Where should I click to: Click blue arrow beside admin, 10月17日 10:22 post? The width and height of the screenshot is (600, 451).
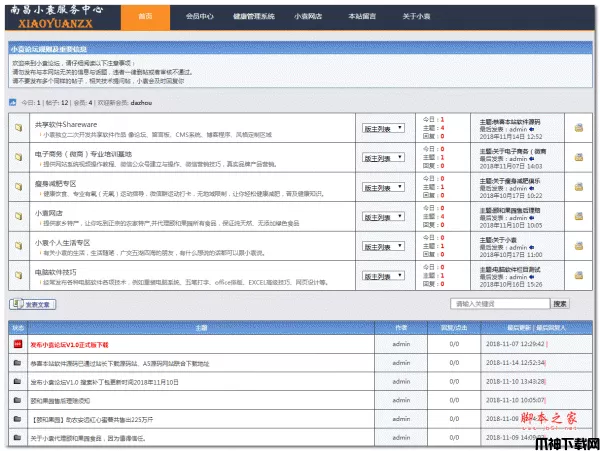[532, 188]
